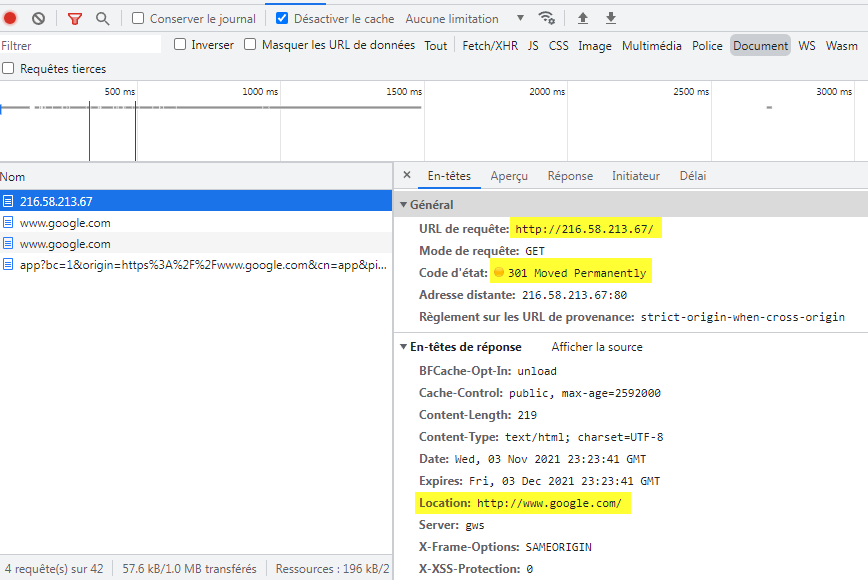868x580 pixels.
Task: Click the 301 Moved Permanently status
Action: pyautogui.click(x=577, y=273)
